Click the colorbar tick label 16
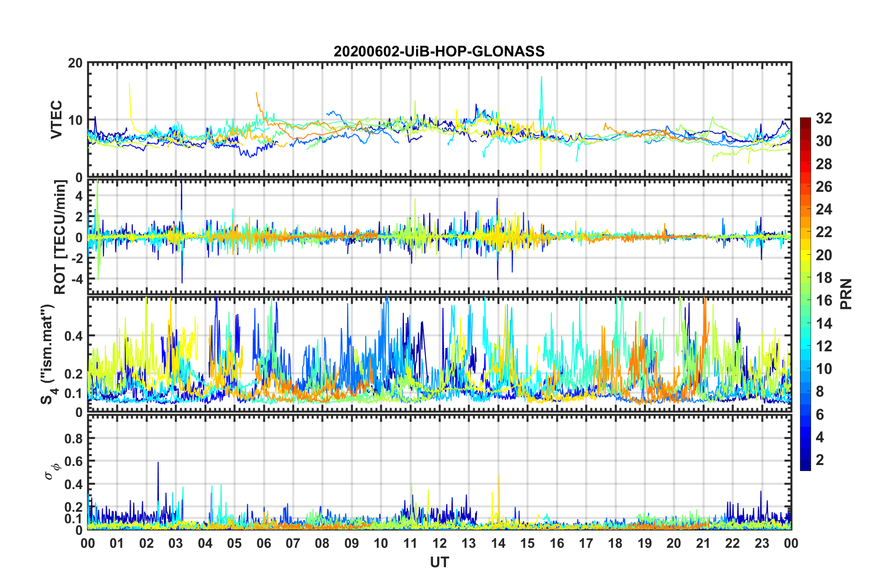Viewport: 879px width, 588px height. (x=824, y=300)
